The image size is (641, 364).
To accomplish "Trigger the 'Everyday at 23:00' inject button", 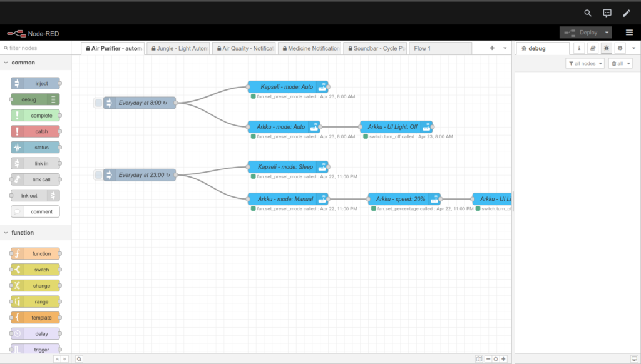I will pos(98,175).
